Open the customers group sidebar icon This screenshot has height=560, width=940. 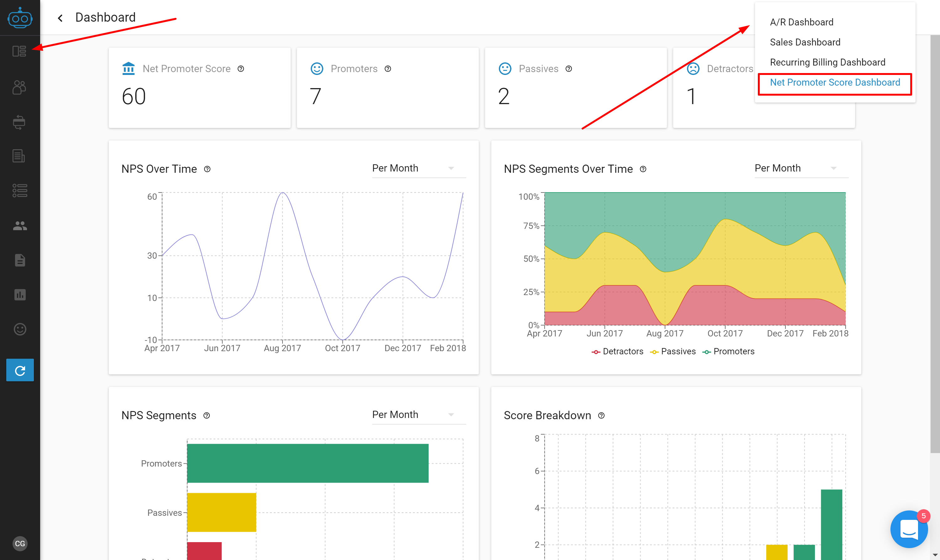pos(19,87)
